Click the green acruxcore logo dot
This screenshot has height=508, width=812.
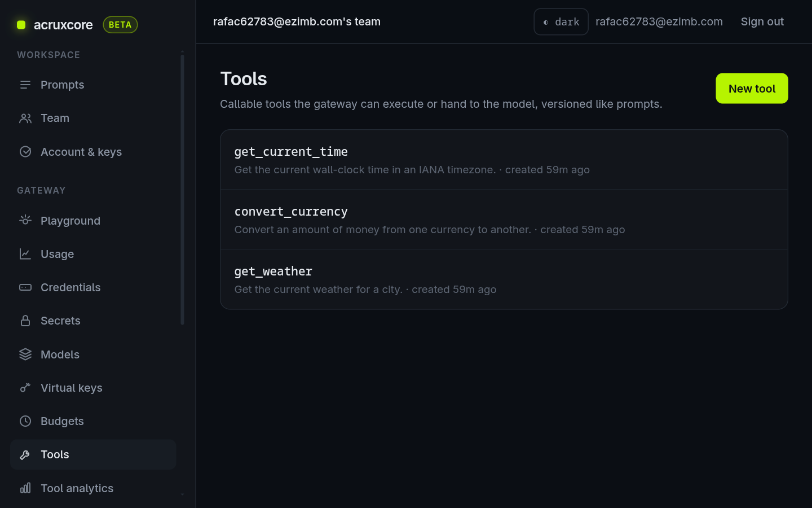tap(21, 25)
